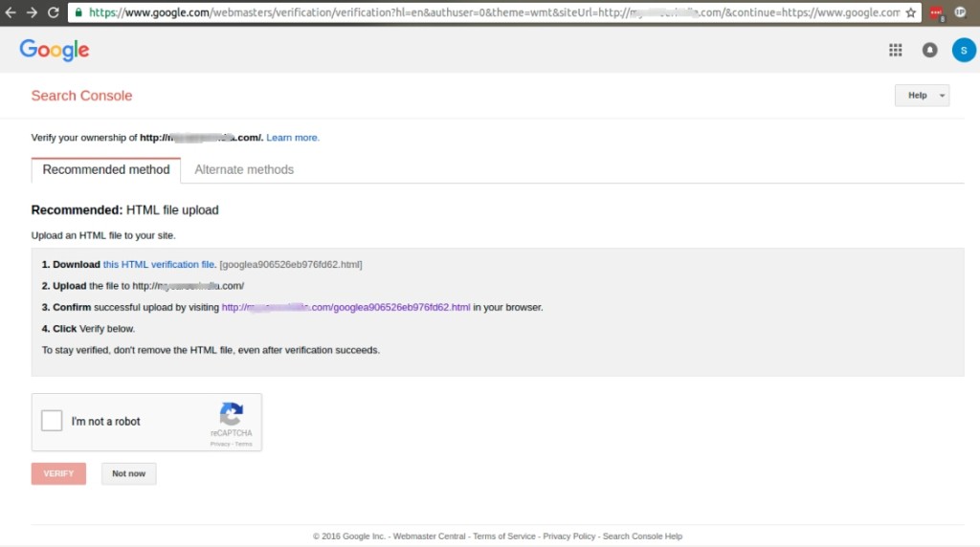
Task: Open the Learn more link
Action: click(293, 138)
